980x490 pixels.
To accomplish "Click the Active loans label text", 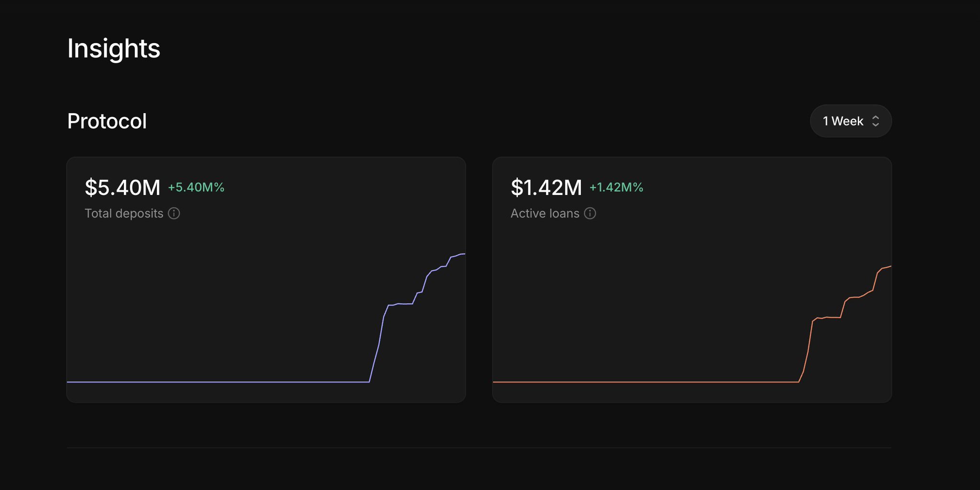I will (x=545, y=214).
